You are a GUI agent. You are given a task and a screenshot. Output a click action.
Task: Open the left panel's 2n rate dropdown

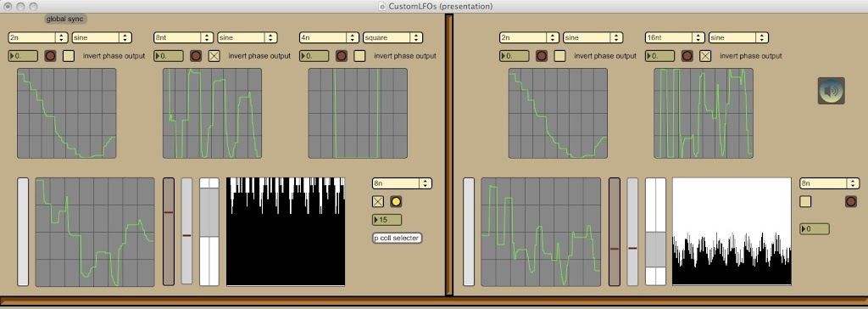coord(37,37)
